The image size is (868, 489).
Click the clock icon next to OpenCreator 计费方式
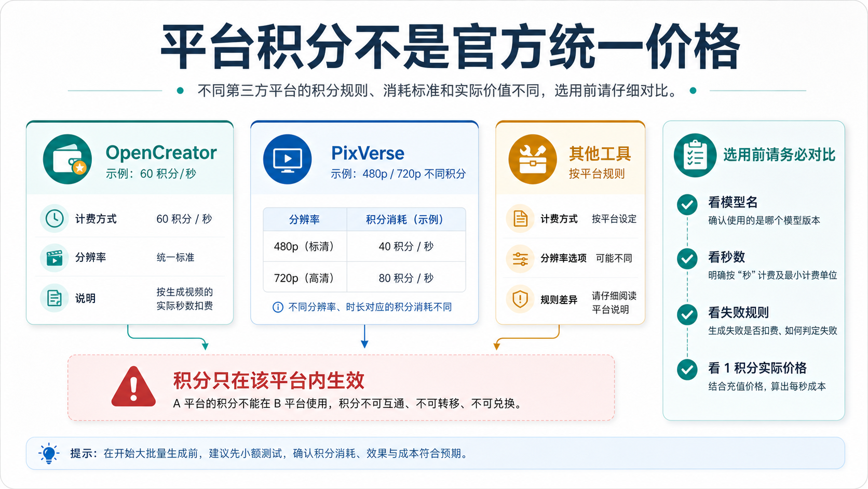(x=55, y=218)
